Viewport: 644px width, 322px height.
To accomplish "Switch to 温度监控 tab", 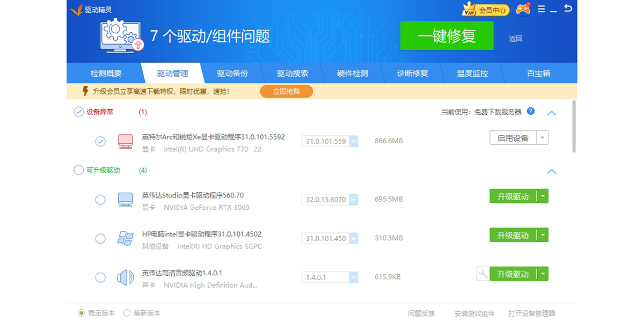I will [472, 73].
